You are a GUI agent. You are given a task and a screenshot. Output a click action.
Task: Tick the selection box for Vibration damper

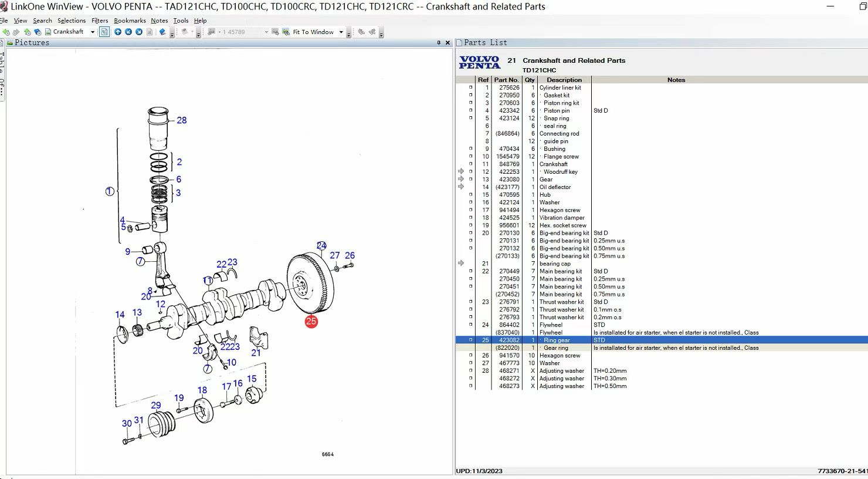(470, 218)
